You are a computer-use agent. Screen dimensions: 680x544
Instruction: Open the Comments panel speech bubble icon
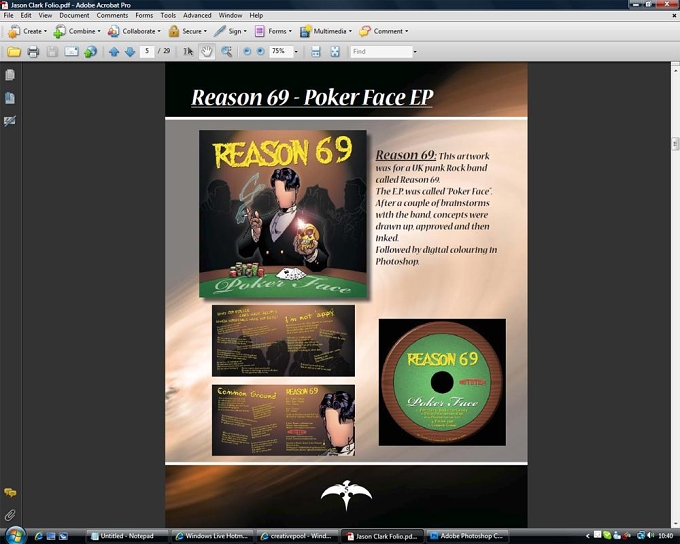[10, 492]
